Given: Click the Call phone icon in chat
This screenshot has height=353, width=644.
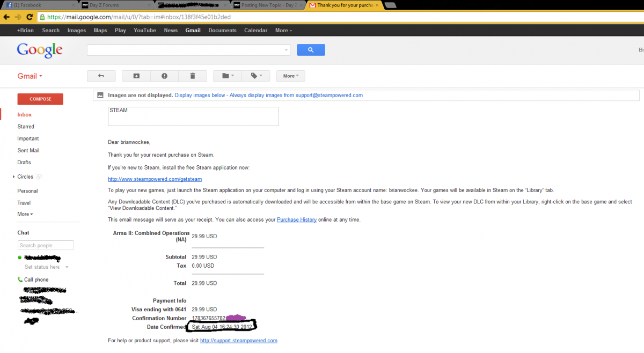Looking at the screenshot, I should (x=20, y=280).
